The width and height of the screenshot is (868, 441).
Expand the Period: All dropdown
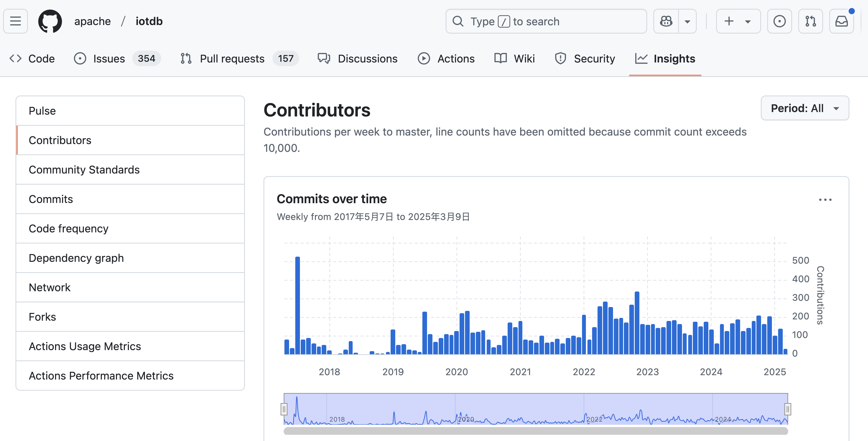point(804,108)
